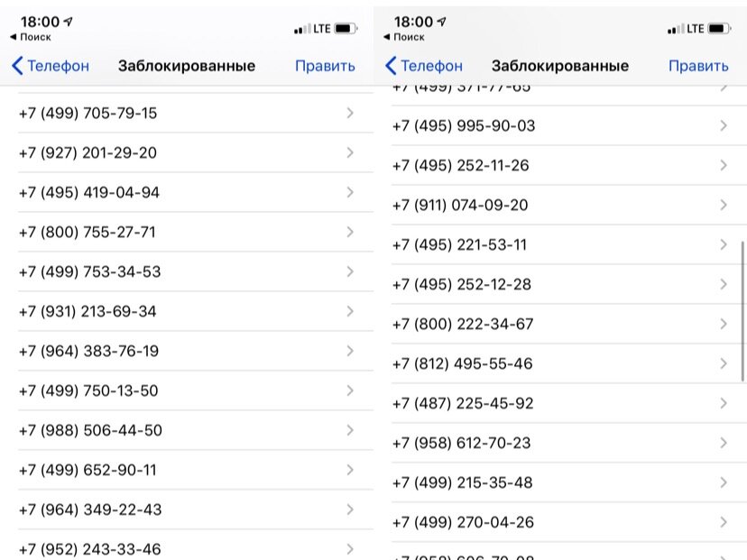747x560 pixels.
Task: Open chevron for +7 (812) 495-55-46
Action: coord(724,363)
